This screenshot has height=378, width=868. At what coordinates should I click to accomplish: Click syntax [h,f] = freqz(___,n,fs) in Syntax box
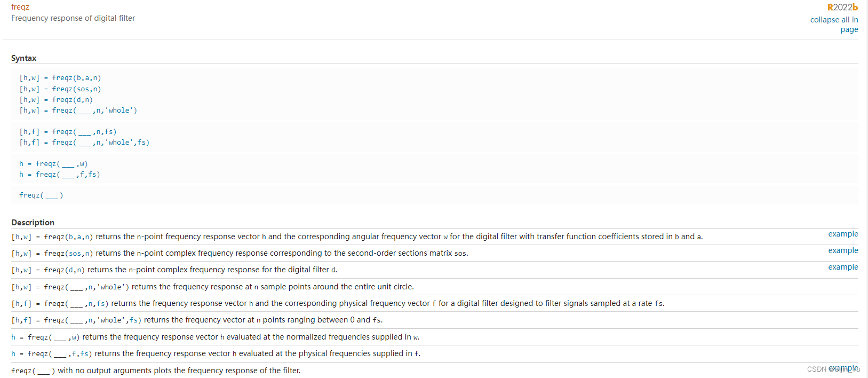click(x=68, y=132)
